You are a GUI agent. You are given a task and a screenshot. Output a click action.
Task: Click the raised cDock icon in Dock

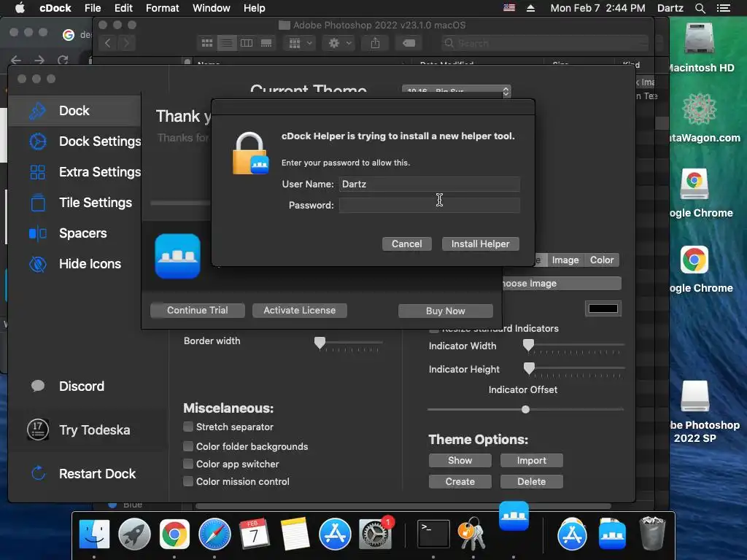(514, 516)
